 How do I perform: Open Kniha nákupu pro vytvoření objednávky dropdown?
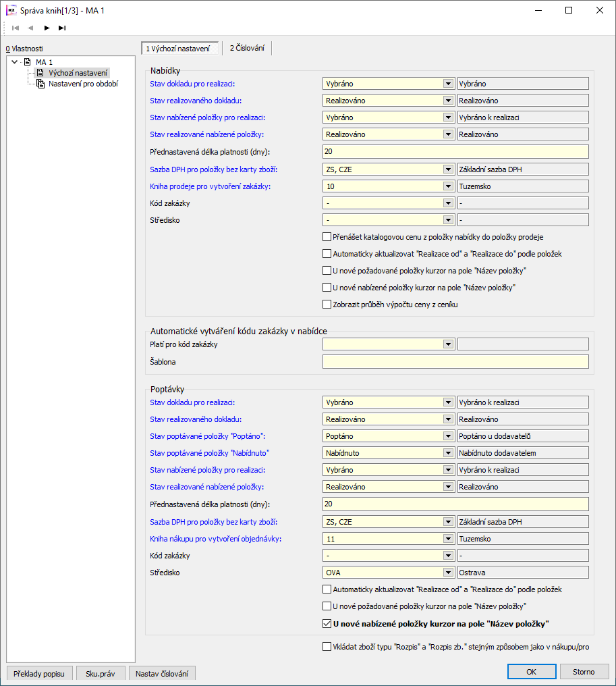coord(448,539)
